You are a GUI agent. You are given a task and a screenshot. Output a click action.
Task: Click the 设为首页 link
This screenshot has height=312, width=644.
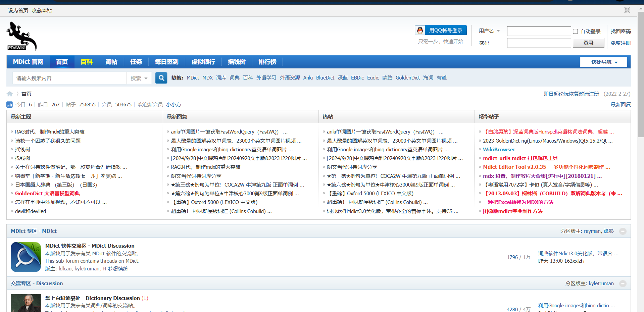[x=18, y=11]
